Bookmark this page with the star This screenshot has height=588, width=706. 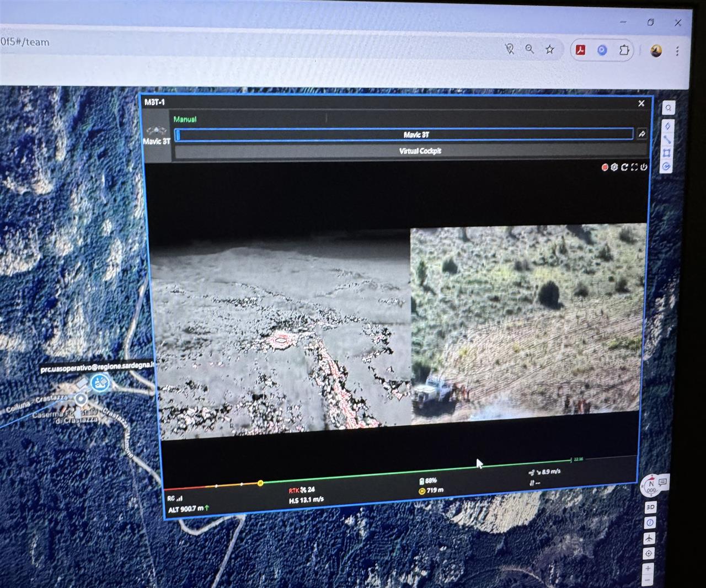(550, 49)
